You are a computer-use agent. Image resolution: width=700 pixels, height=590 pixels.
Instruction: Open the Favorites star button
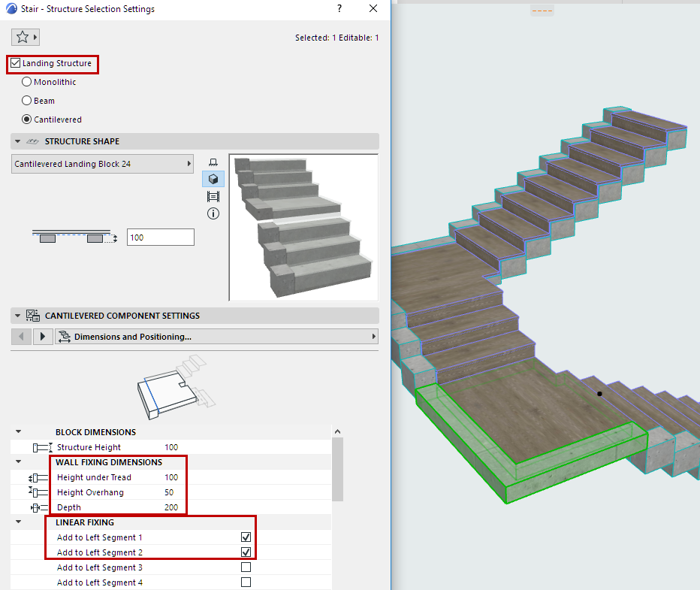point(23,37)
